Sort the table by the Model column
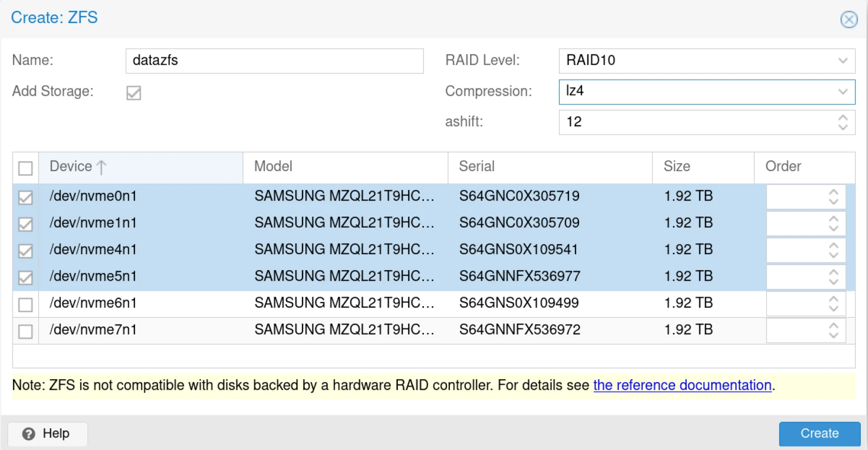 pos(273,166)
